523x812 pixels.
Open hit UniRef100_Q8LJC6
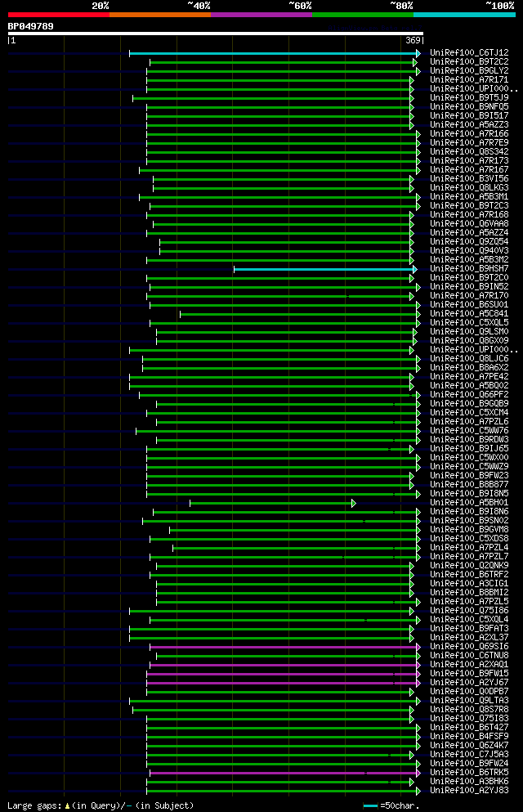(469, 359)
